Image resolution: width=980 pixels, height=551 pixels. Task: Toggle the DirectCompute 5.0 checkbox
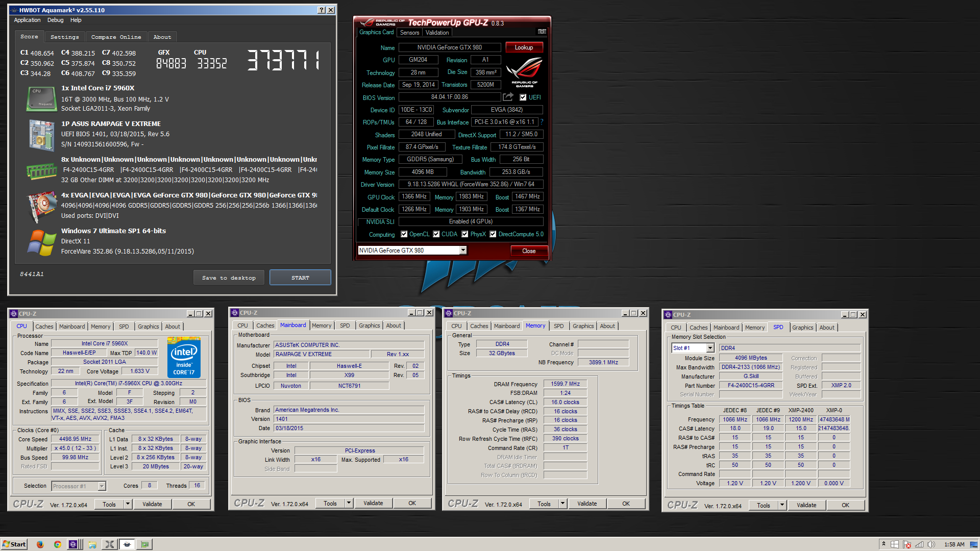coord(493,234)
